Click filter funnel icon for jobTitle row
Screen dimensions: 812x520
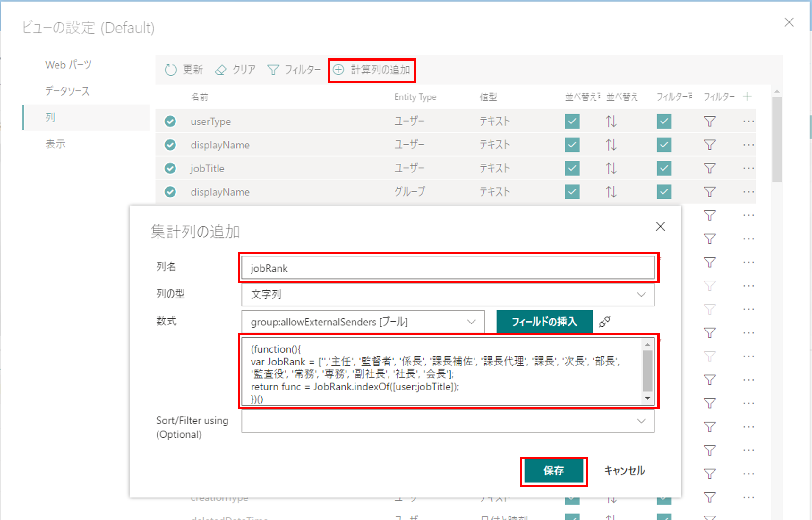pos(709,168)
